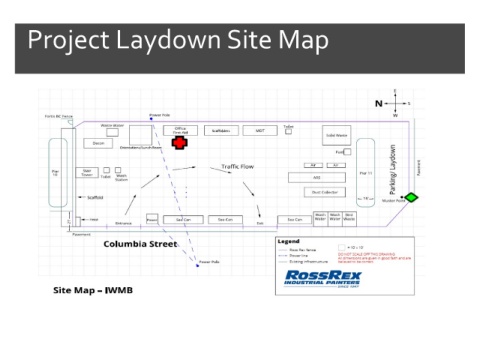Image resolution: width=480 pixels, height=360 pixels.
Task: Select the Pier 11 outline
Action: point(365,173)
